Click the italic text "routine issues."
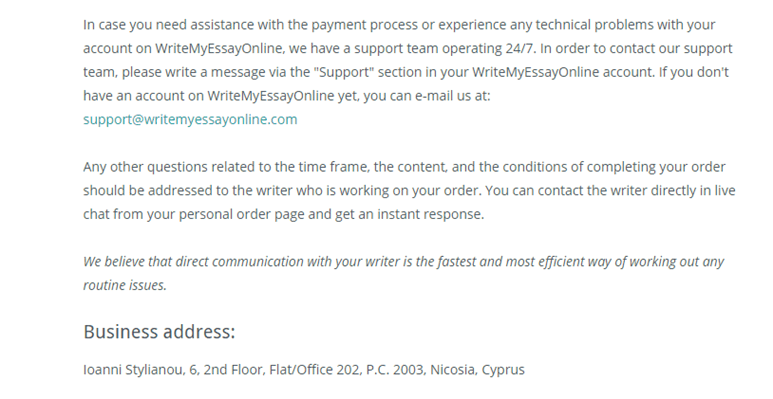This screenshot has height=399, width=773. 125,285
